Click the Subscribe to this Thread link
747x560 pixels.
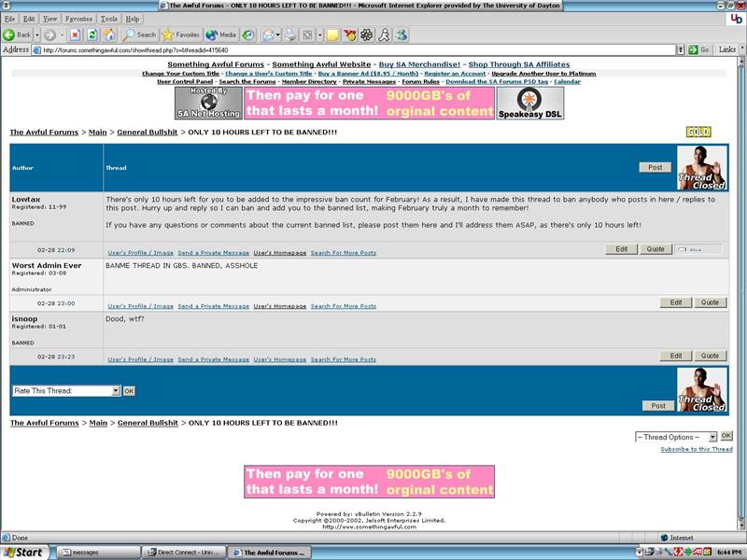[697, 449]
